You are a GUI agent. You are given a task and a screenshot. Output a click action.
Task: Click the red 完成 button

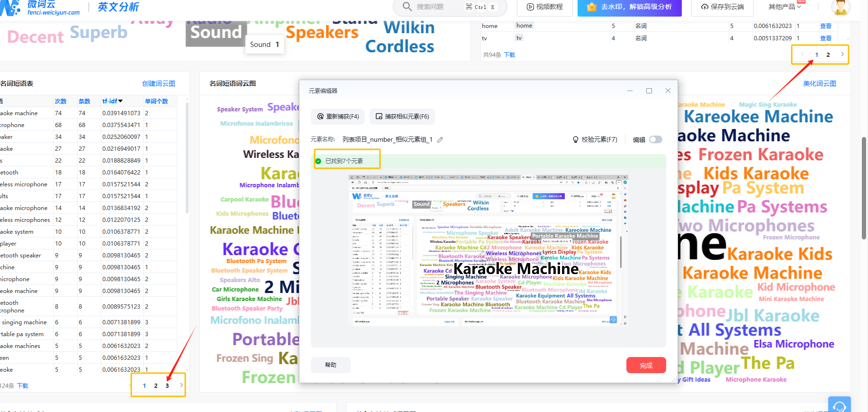point(646,365)
